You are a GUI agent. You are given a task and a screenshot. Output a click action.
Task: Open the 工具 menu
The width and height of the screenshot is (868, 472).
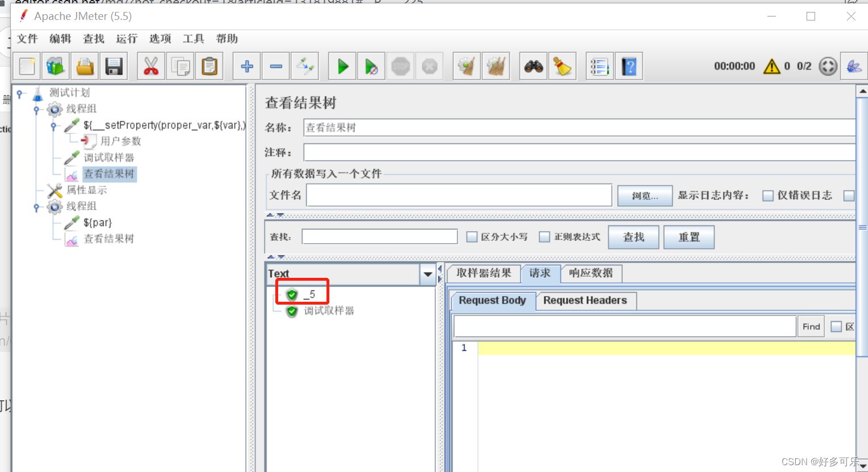click(193, 39)
